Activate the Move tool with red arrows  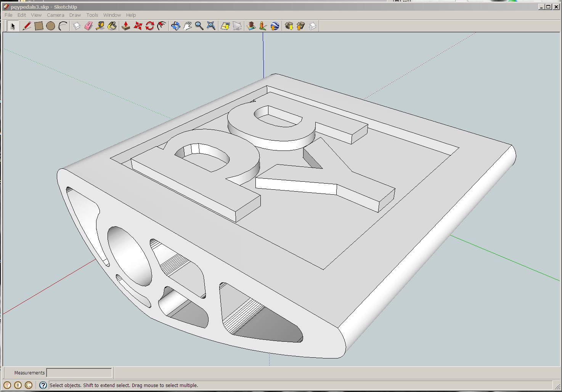pos(138,26)
